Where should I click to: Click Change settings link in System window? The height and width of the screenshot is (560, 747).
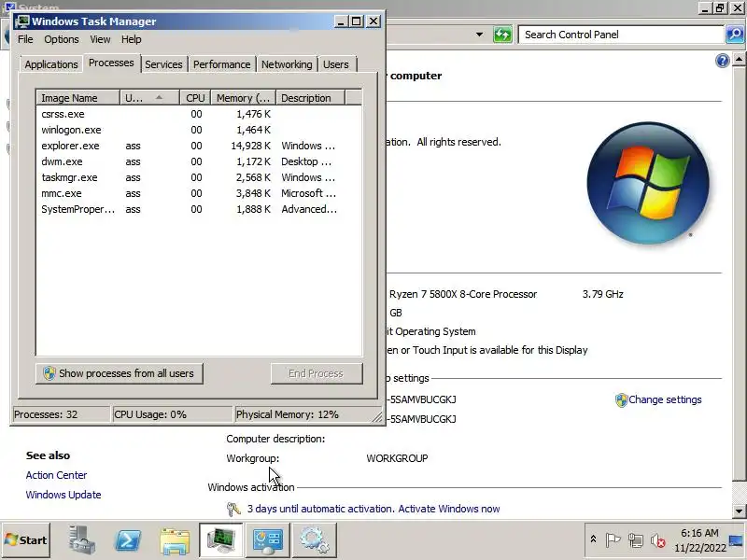point(665,399)
